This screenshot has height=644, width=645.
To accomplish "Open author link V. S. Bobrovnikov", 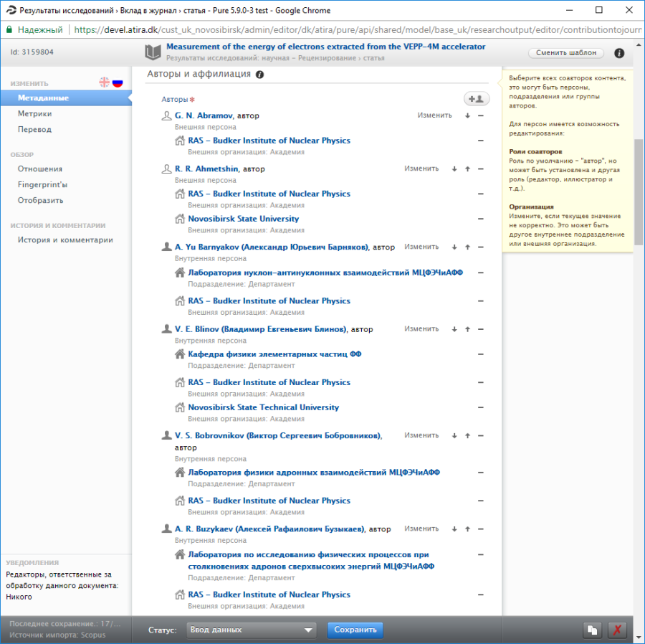I will click(279, 435).
